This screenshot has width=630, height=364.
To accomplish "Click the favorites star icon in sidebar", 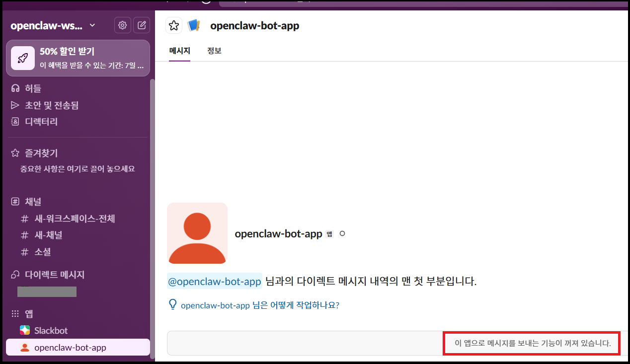I will click(x=15, y=153).
